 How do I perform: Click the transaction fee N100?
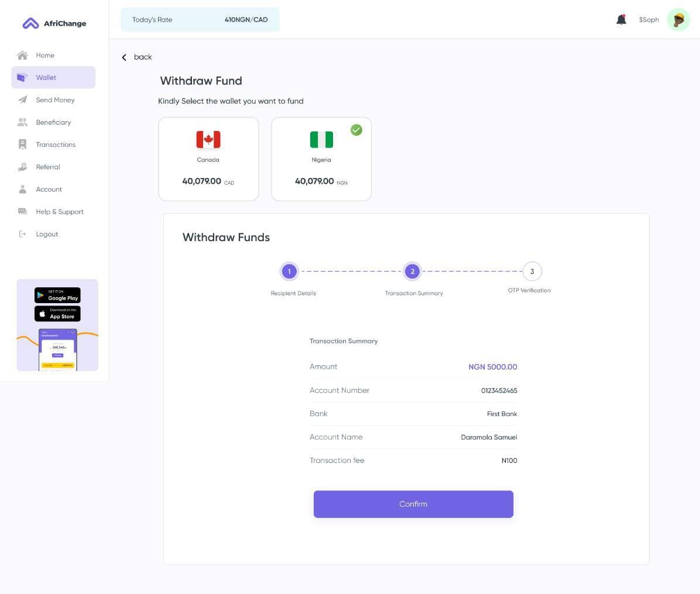point(509,461)
